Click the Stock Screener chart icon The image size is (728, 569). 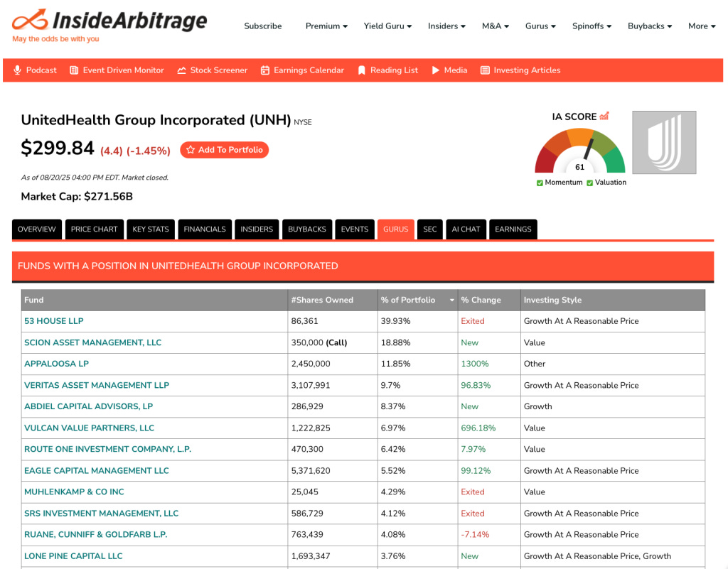[x=181, y=70]
